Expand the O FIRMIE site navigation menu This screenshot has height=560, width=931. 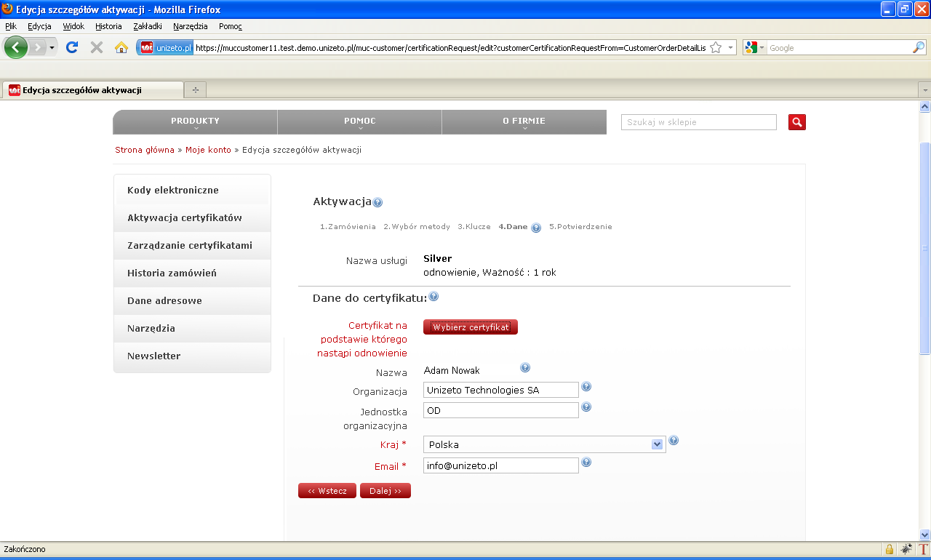pos(524,122)
